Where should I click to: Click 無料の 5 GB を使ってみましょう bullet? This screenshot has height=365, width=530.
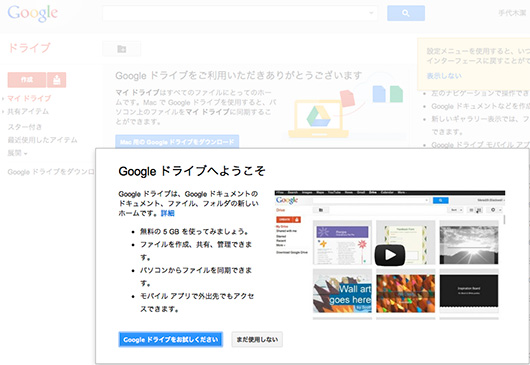(195, 232)
